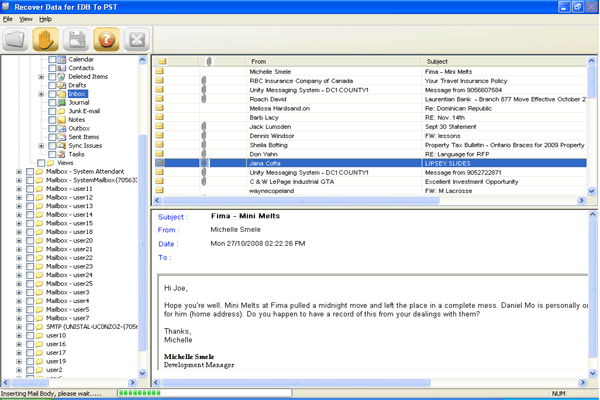The width and height of the screenshot is (600, 400).
Task: Check the Inbox folder checkbox
Action: [52, 94]
